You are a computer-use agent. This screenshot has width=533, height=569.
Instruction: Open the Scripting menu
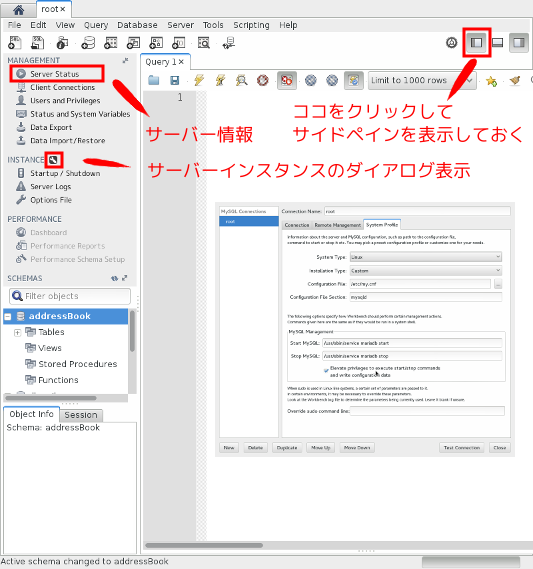[x=251, y=25]
